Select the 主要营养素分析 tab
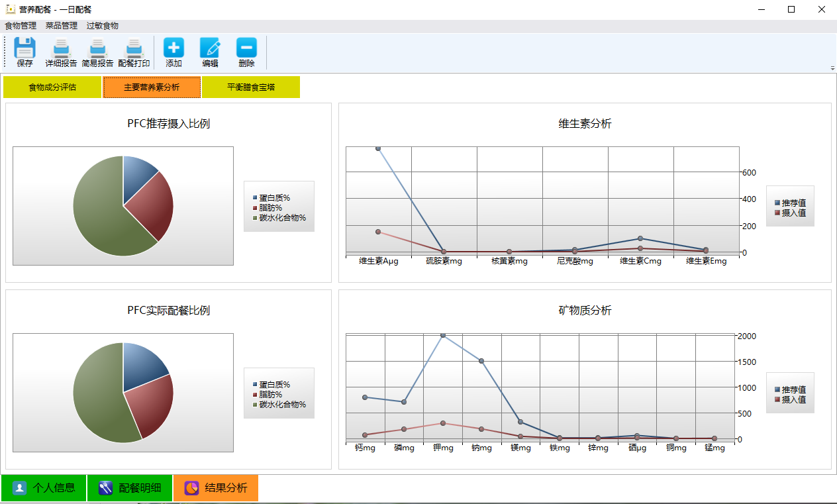This screenshot has width=837, height=504. (152, 87)
